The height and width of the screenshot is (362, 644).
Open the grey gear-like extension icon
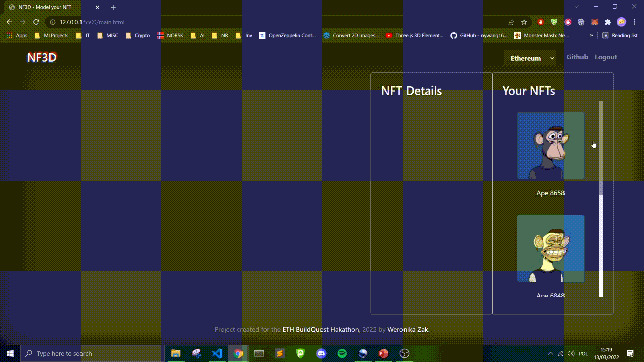coord(581,22)
